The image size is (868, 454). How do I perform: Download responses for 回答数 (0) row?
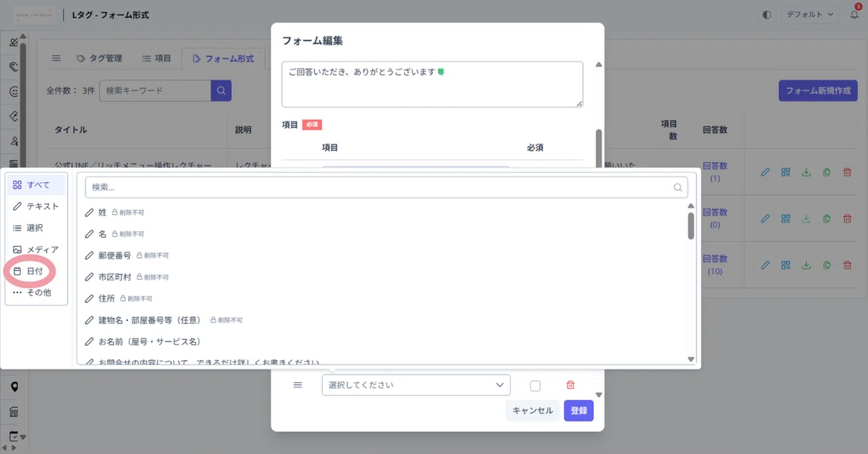pos(806,218)
